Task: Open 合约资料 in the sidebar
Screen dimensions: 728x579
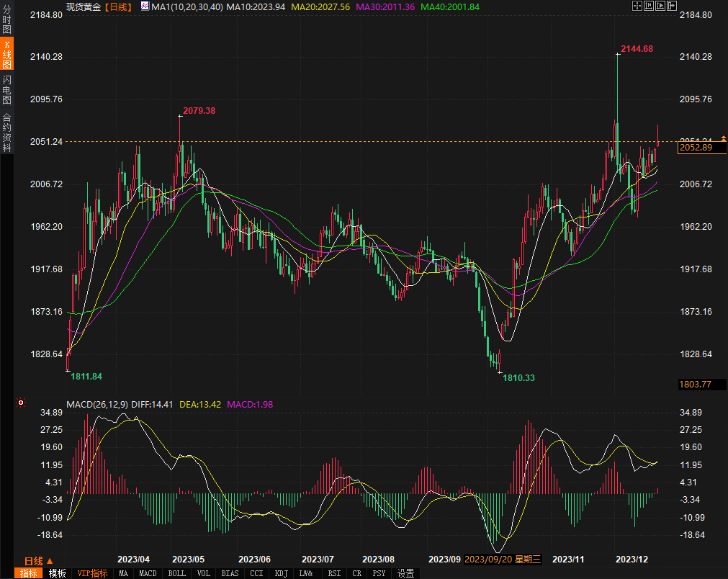Action: 6,132
